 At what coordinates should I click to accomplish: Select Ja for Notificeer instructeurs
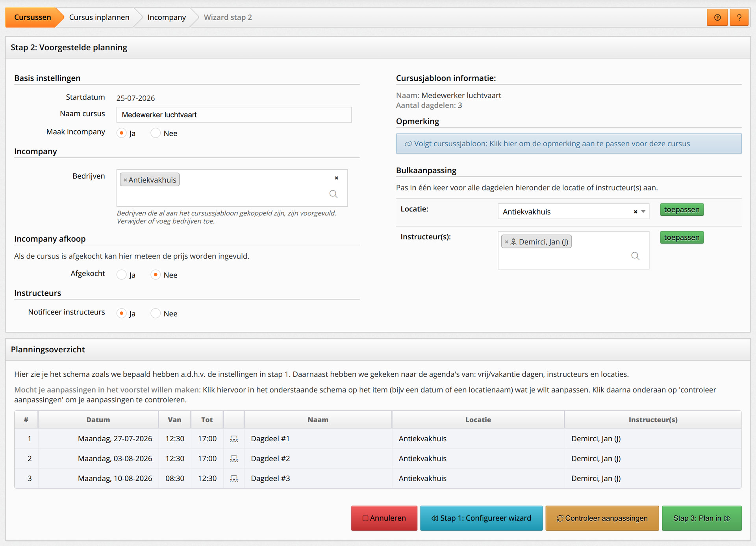pyautogui.click(x=122, y=313)
